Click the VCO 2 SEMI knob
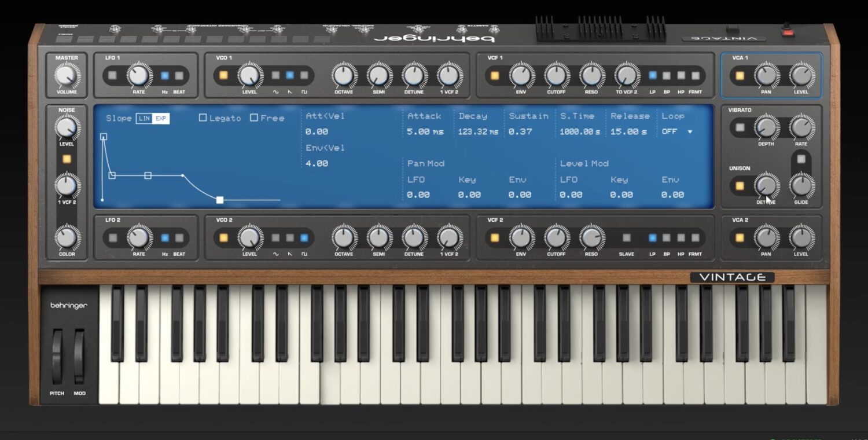This screenshot has height=440, width=868. [x=378, y=237]
